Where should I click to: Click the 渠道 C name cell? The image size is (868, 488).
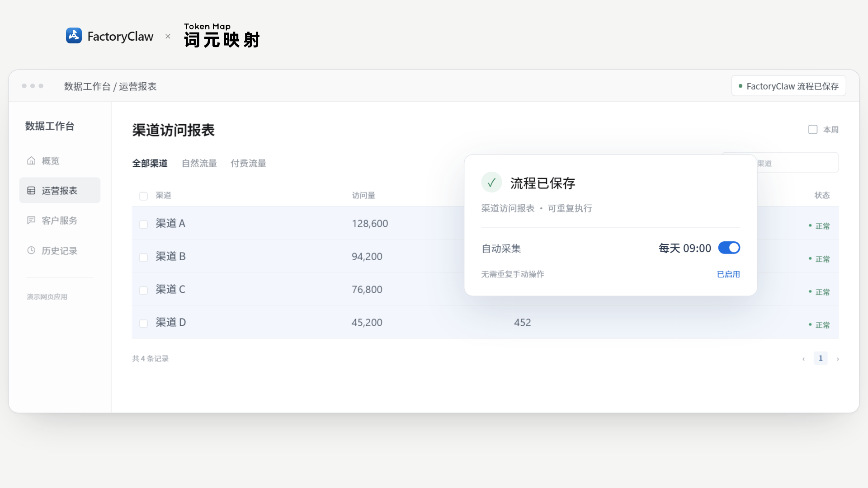[x=170, y=289]
